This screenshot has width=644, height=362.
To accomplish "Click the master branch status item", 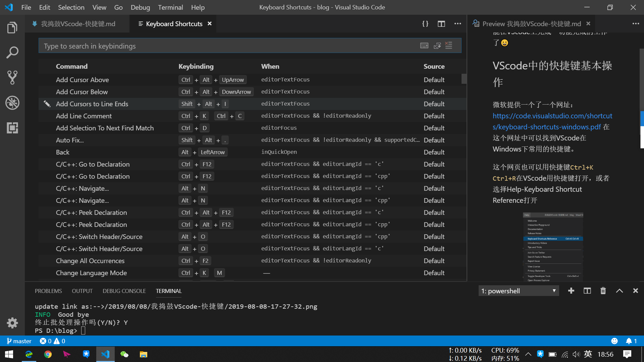I will click(x=19, y=341).
